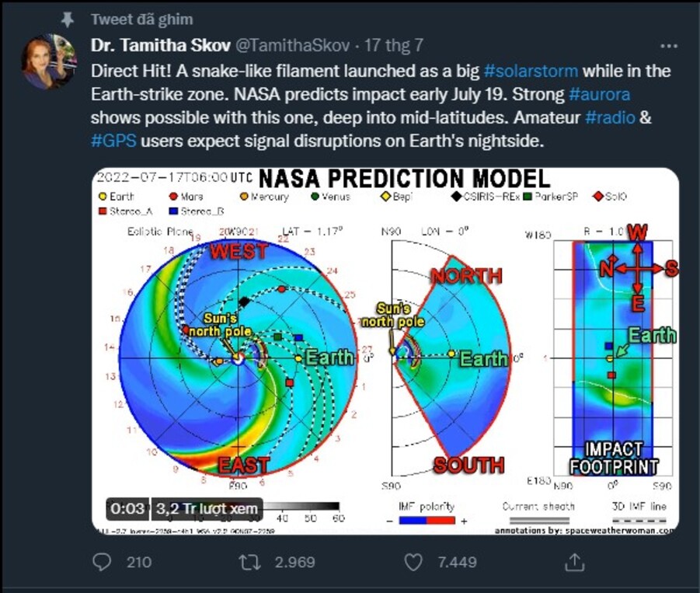
Task: Click the @TamithaSkov handle
Action: (292, 45)
